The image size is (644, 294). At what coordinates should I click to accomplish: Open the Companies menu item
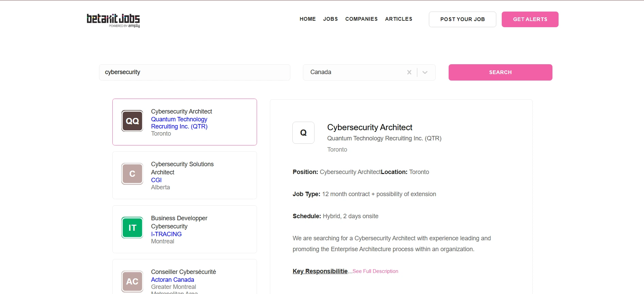coord(361,19)
